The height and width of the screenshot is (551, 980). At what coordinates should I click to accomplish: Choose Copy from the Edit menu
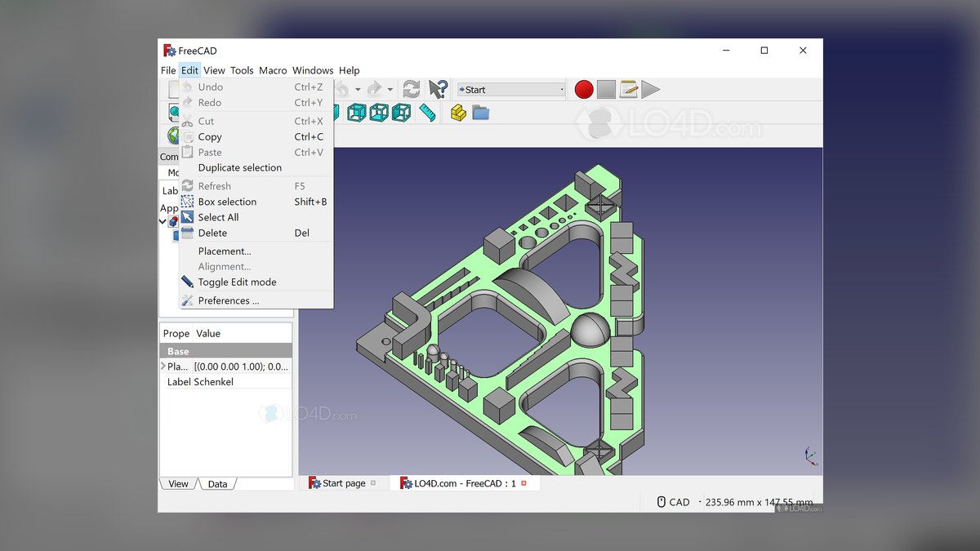[256, 137]
